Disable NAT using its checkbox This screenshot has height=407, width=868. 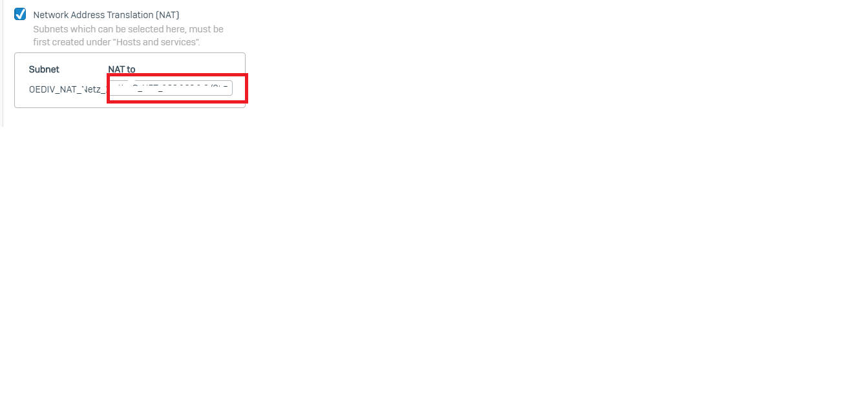(20, 14)
